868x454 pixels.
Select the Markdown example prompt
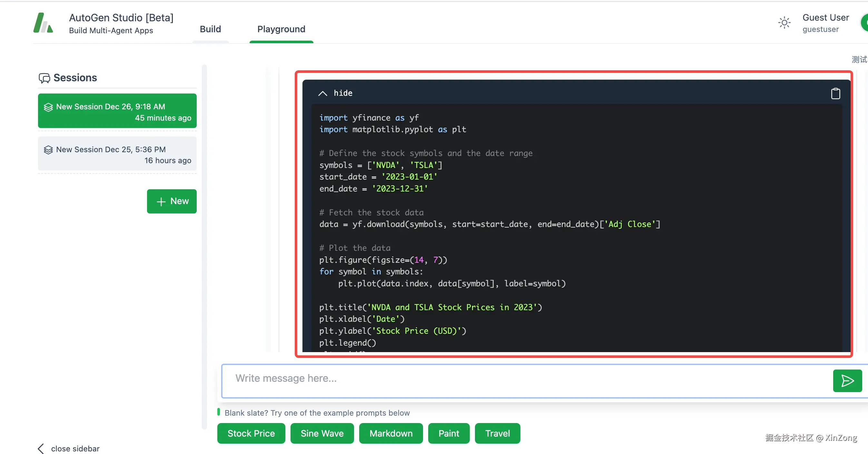(391, 433)
